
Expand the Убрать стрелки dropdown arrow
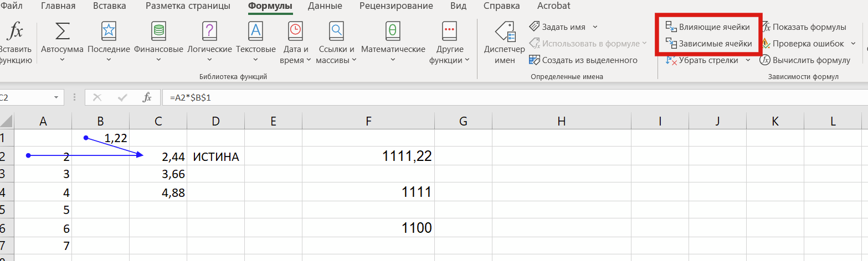pyautogui.click(x=748, y=60)
